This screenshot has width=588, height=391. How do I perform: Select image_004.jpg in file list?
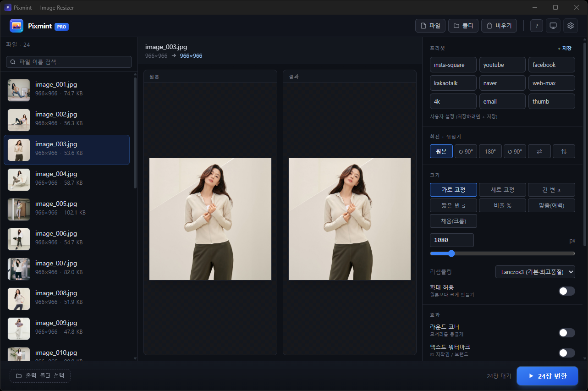[x=66, y=180]
